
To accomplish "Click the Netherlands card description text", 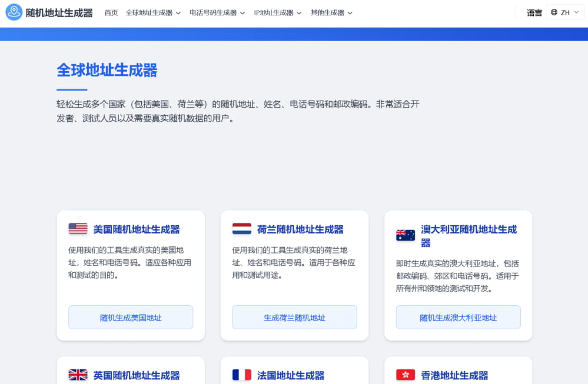I will (x=294, y=263).
